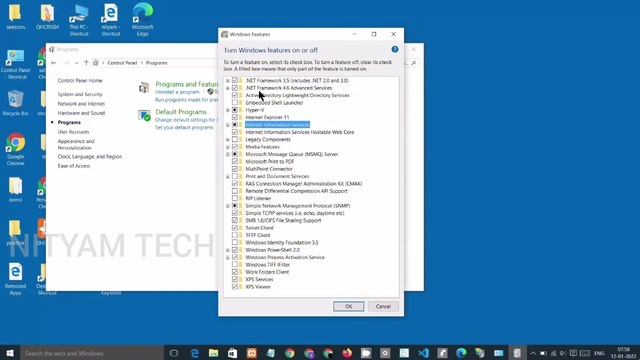Uncheck Microsoft Print to PDF

click(235, 161)
